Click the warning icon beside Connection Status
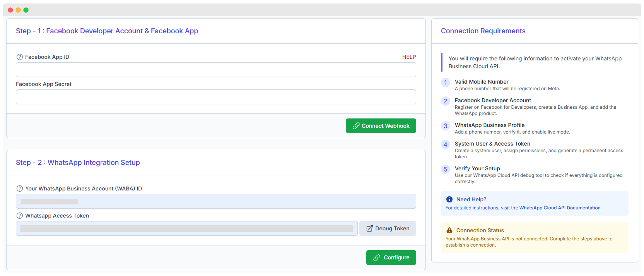Screen dimensions: 644x276 (449, 230)
